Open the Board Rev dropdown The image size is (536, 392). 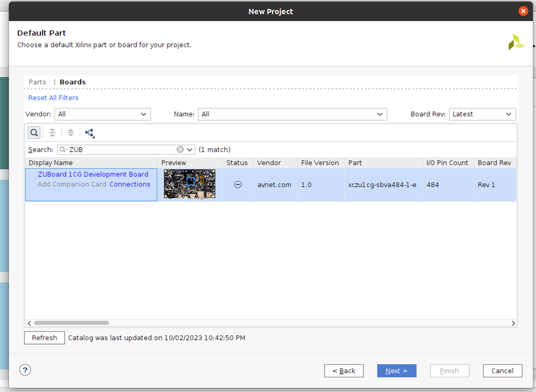[x=482, y=114]
